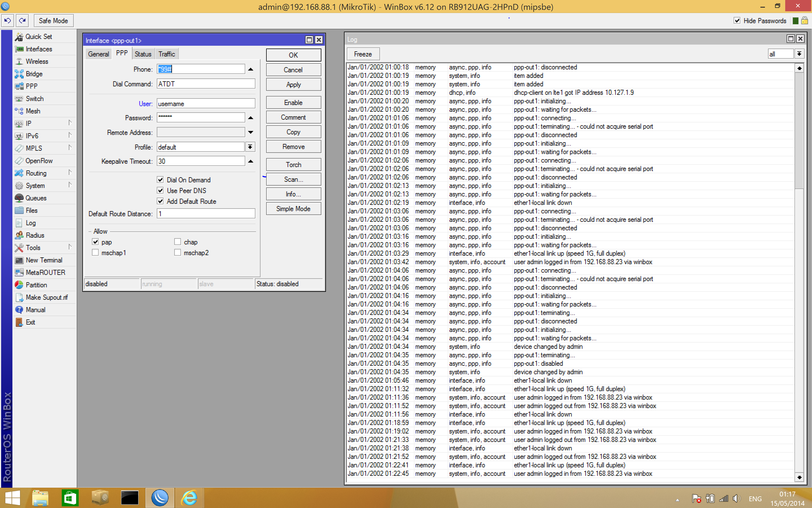The width and height of the screenshot is (812, 508).
Task: Click the Freeze button in Log
Action: click(363, 54)
